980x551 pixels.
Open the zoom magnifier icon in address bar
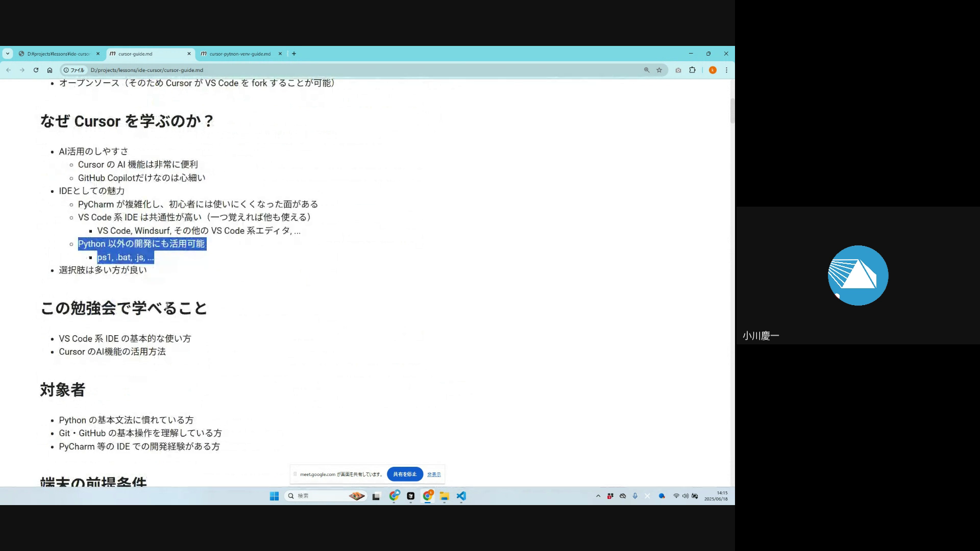tap(647, 70)
